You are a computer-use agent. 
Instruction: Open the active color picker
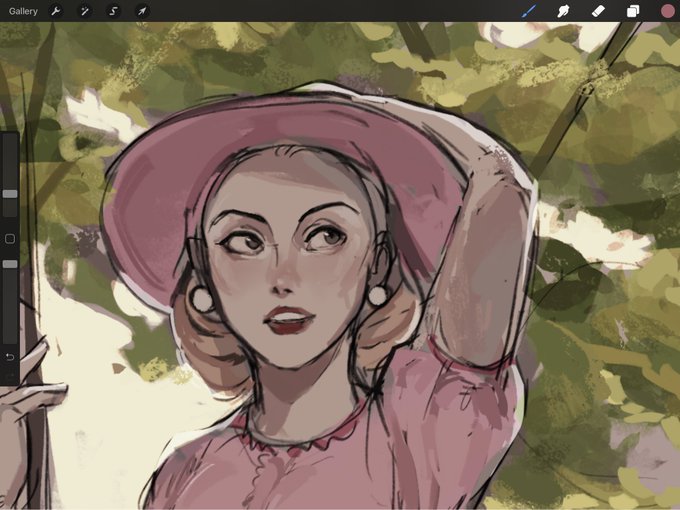tap(668, 11)
